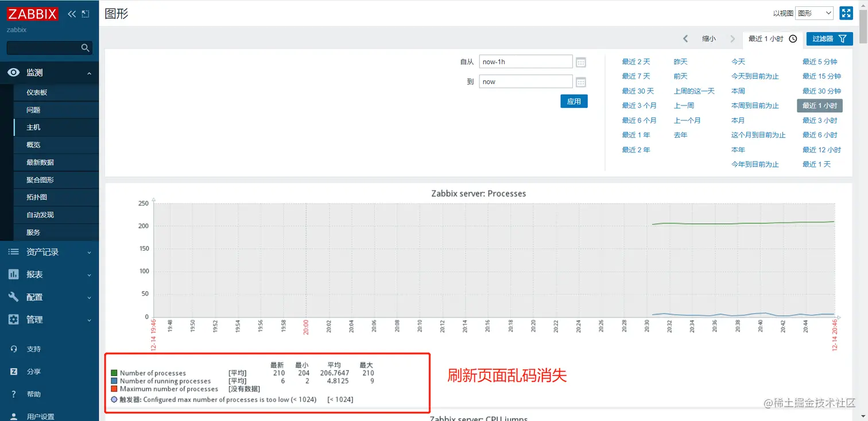868x421 pixels.
Task: Click the ZABBIX logo
Action: [33, 14]
